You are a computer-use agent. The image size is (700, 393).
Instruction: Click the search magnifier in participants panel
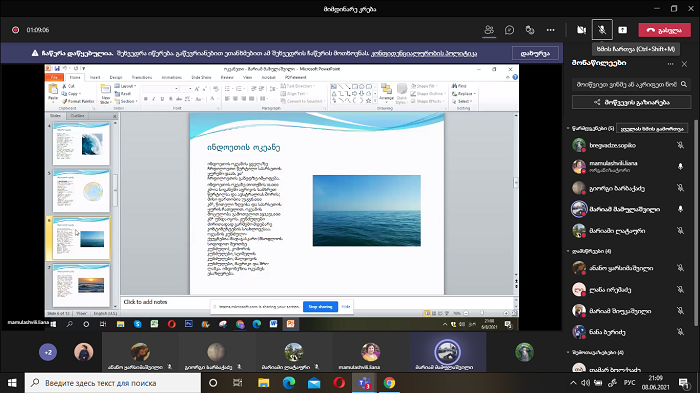tap(684, 84)
